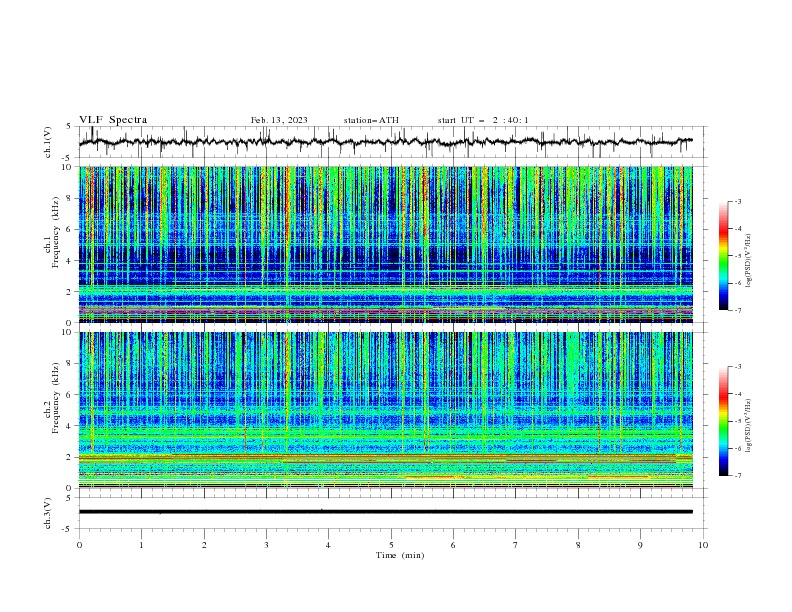Click the upper color bar log(PSD) label
Screen dimensions: 792x612
[749, 260]
